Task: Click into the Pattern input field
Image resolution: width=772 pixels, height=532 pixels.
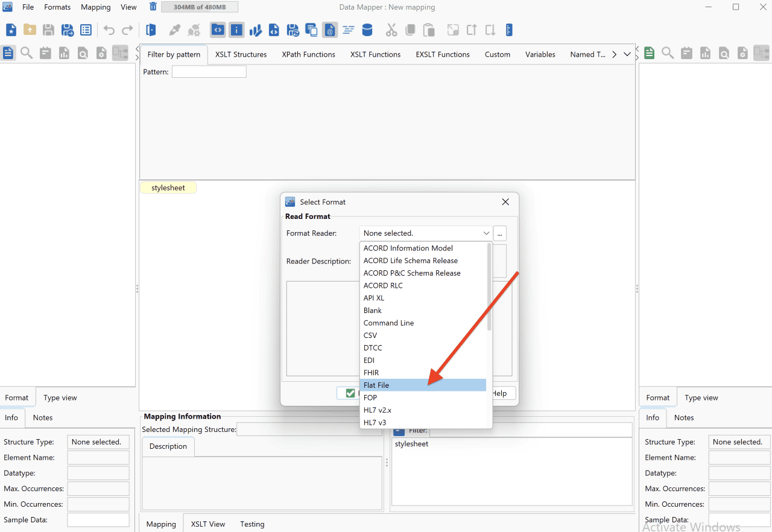Action: tap(209, 72)
